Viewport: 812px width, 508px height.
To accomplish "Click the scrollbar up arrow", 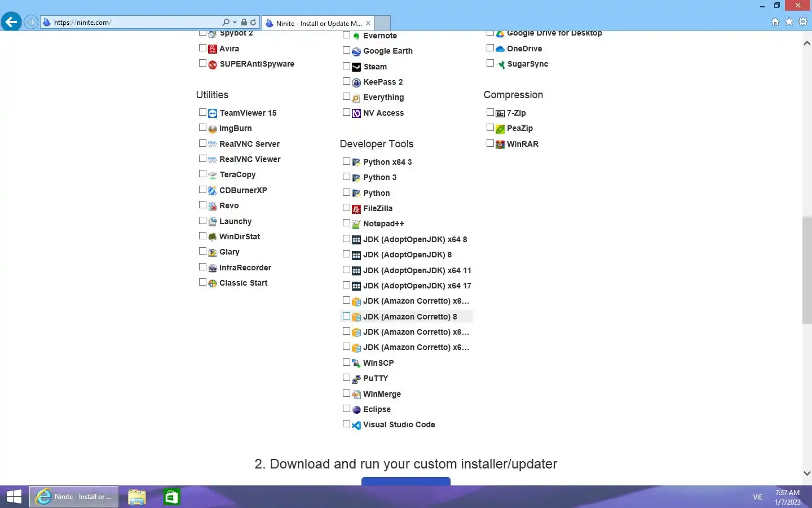I will (807, 43).
